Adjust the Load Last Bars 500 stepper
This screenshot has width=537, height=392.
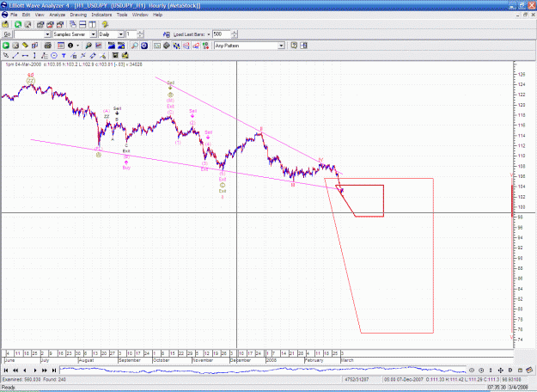(235, 34)
